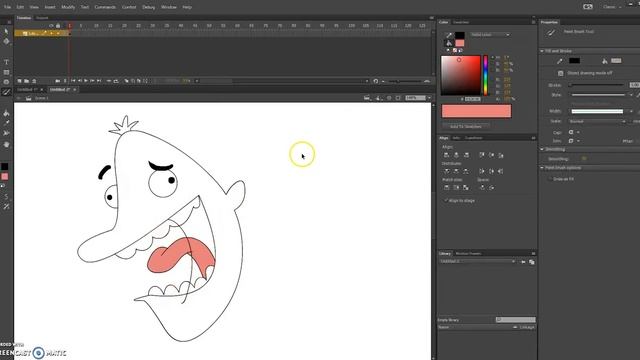Go to last frame in timeline controls
Viewport: 640px width, 360px height.
pos(99,81)
